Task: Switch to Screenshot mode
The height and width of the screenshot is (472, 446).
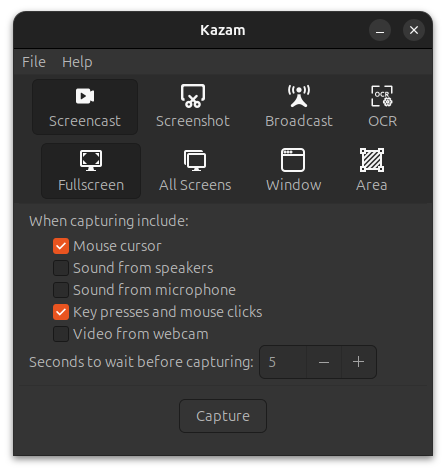Action: pyautogui.click(x=193, y=107)
